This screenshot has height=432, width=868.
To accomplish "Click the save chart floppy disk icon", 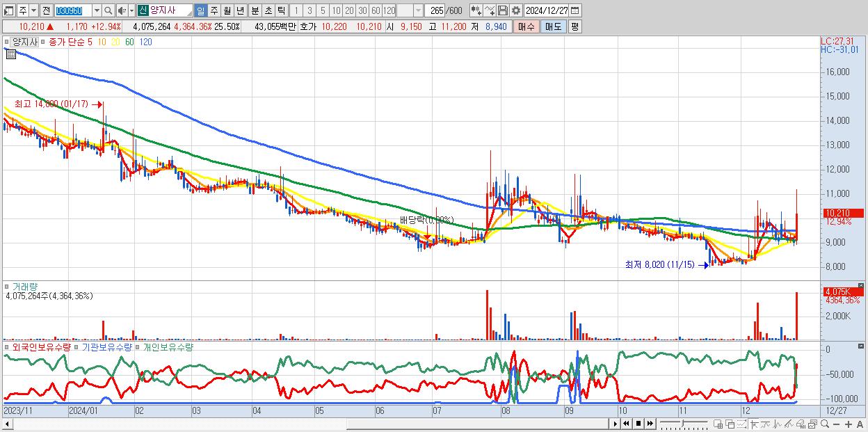I will tap(503, 10).
